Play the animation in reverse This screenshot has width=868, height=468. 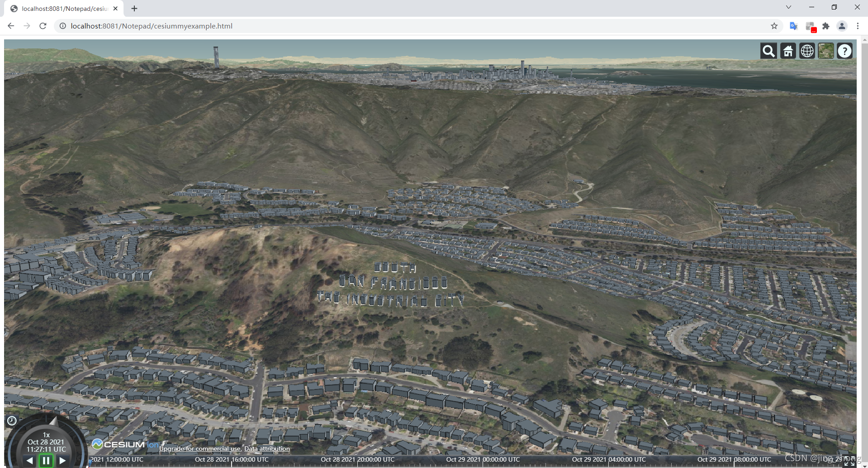click(29, 461)
